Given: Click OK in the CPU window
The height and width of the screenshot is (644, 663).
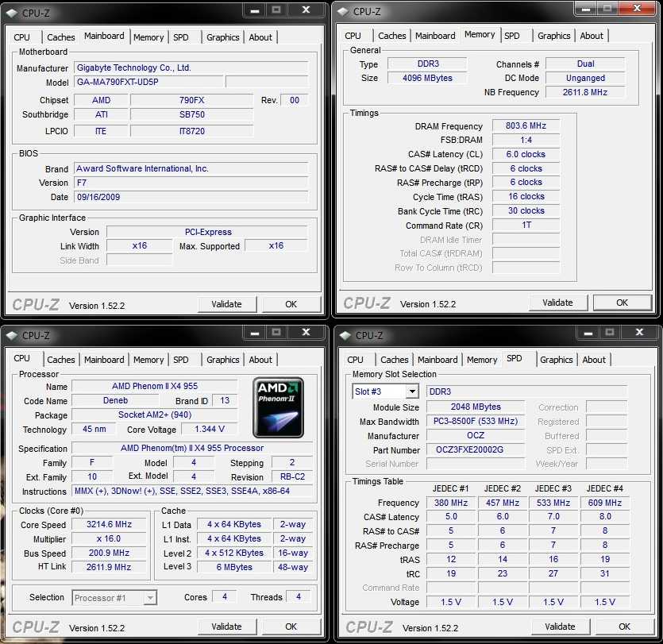Looking at the screenshot, I should pyautogui.click(x=291, y=627).
